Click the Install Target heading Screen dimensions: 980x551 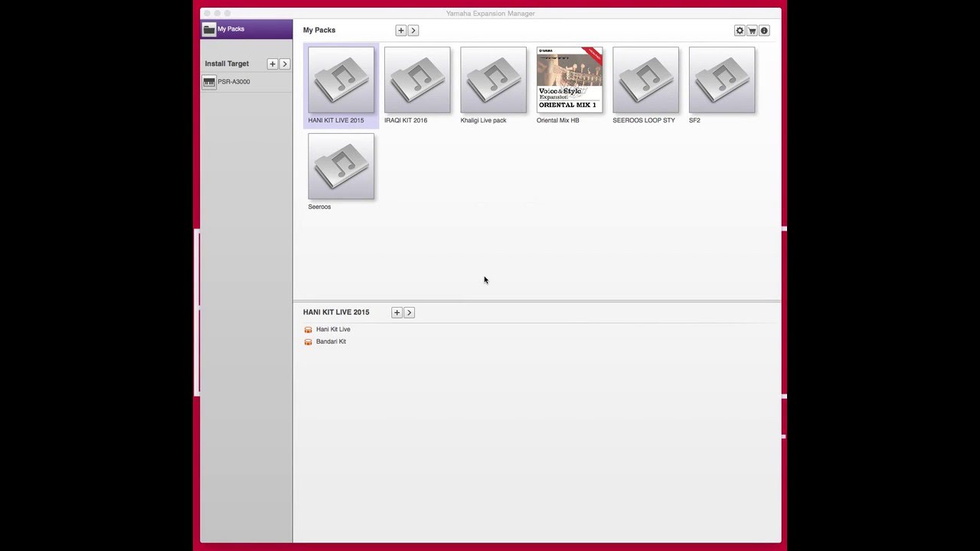click(x=227, y=64)
